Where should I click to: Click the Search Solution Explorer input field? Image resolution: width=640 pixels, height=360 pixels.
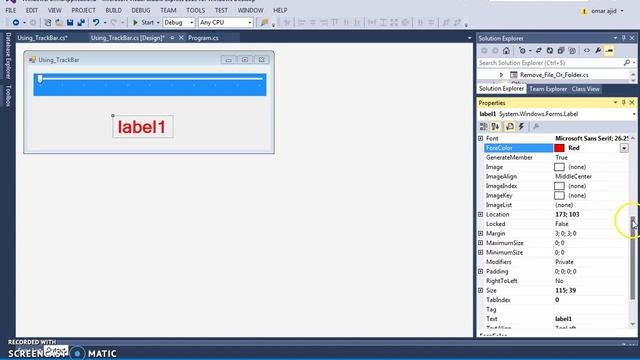tap(549, 63)
